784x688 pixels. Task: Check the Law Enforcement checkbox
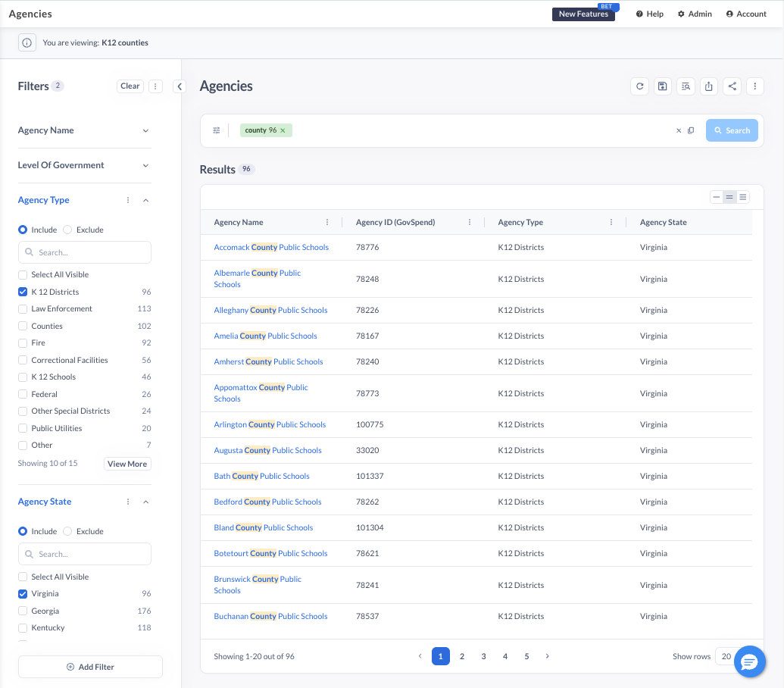(x=23, y=309)
